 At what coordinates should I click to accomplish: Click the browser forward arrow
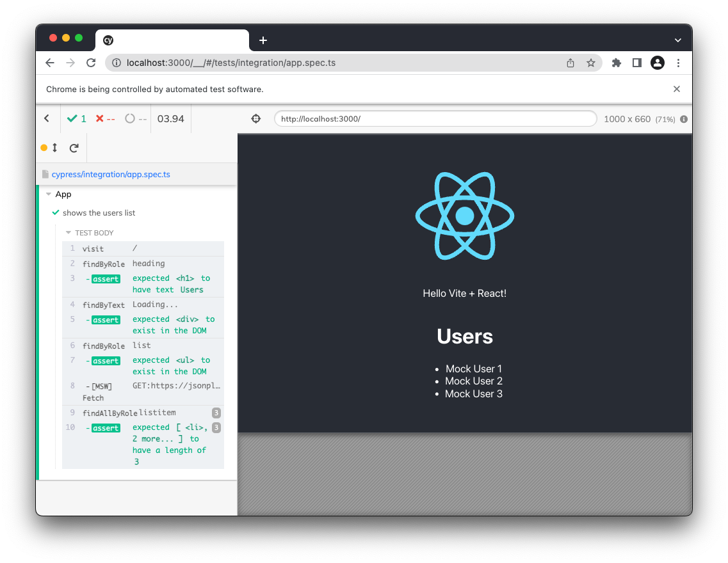70,63
